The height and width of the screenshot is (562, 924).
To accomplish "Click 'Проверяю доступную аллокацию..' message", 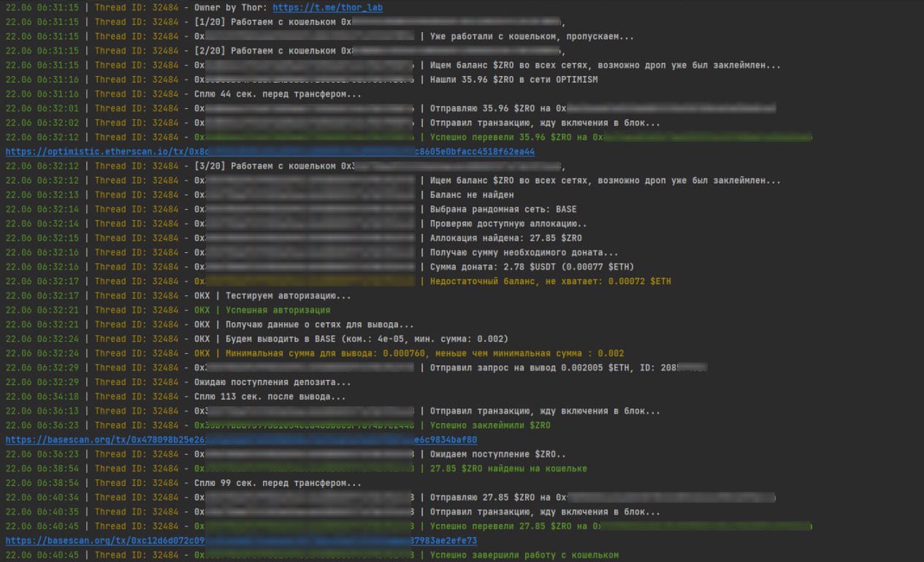I will [x=508, y=224].
